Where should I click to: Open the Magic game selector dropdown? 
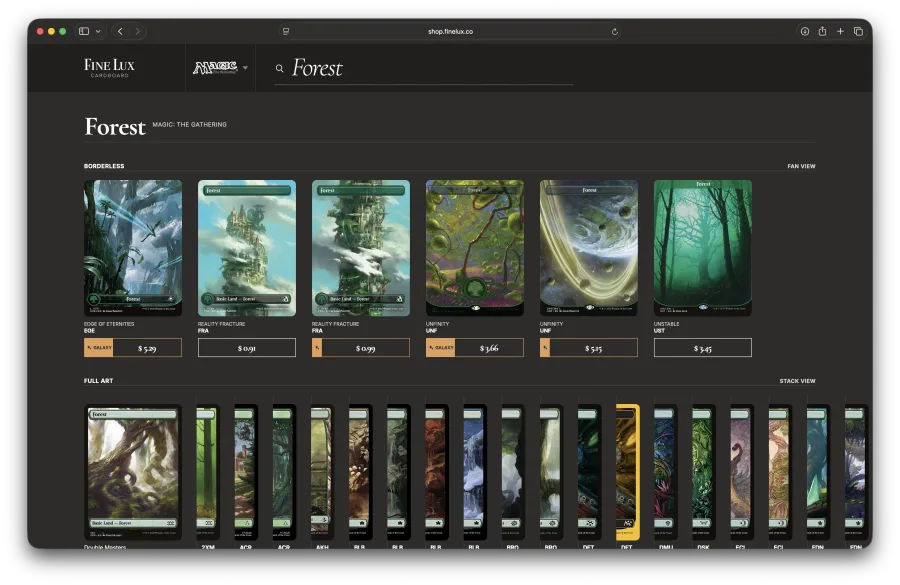coord(220,68)
